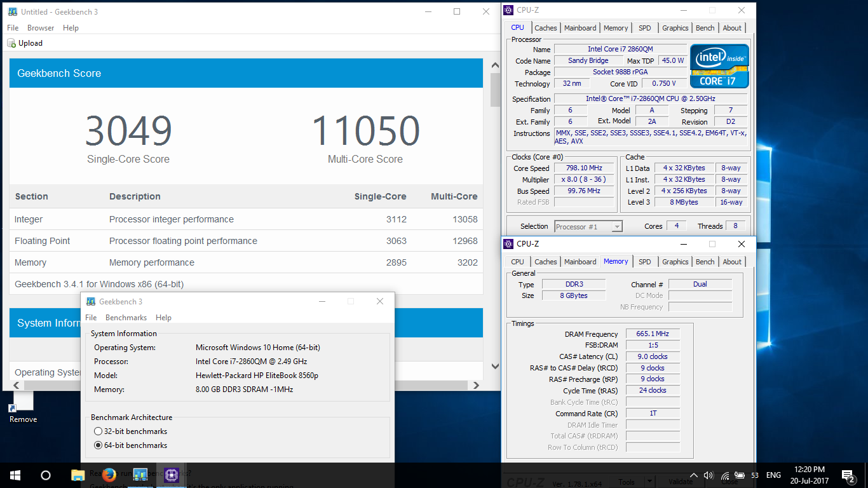
Task: Click the Name field Intel Core i7 2860QM
Action: (x=620, y=49)
